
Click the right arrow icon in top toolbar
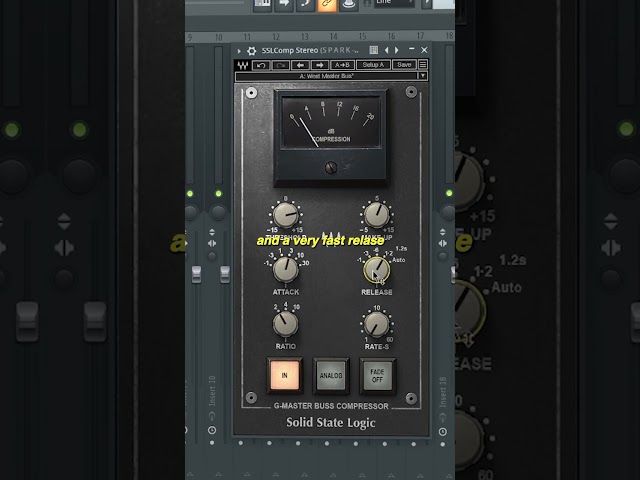(284, 5)
